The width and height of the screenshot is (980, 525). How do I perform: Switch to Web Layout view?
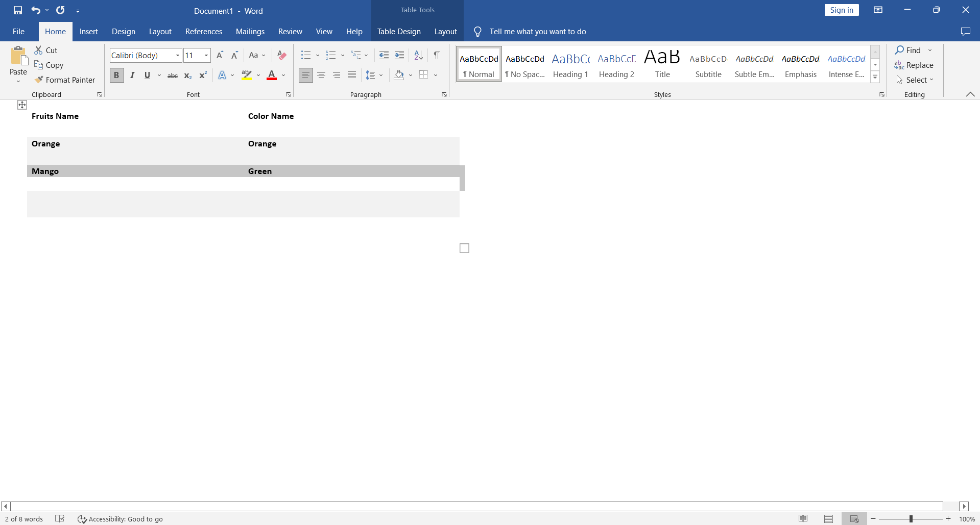(854, 519)
